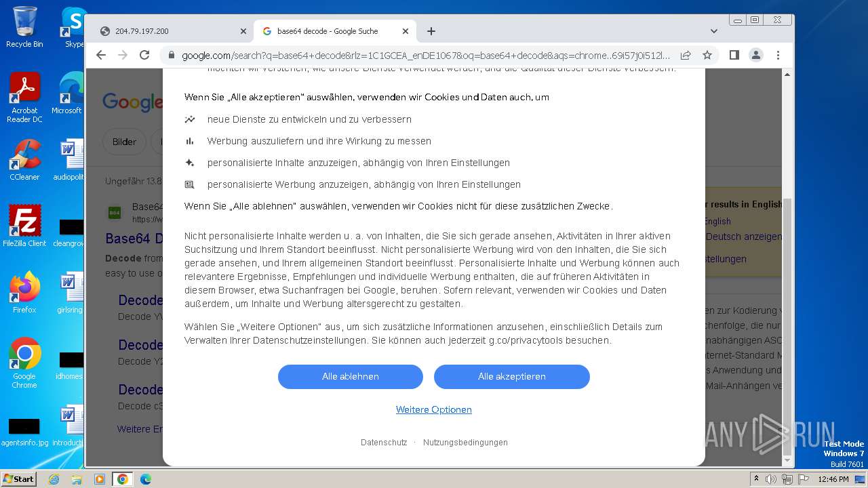Reload the Google search page
868x488 pixels.
144,55
